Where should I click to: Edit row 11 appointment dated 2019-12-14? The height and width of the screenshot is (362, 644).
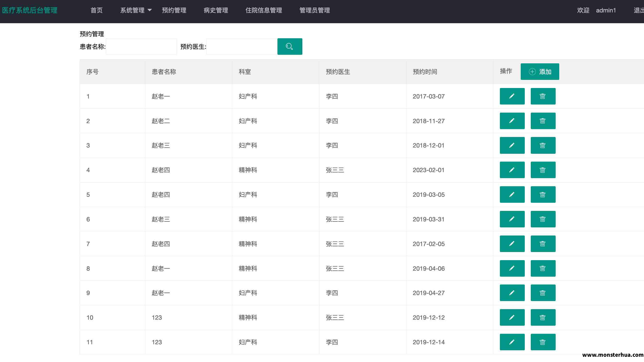pyautogui.click(x=512, y=342)
